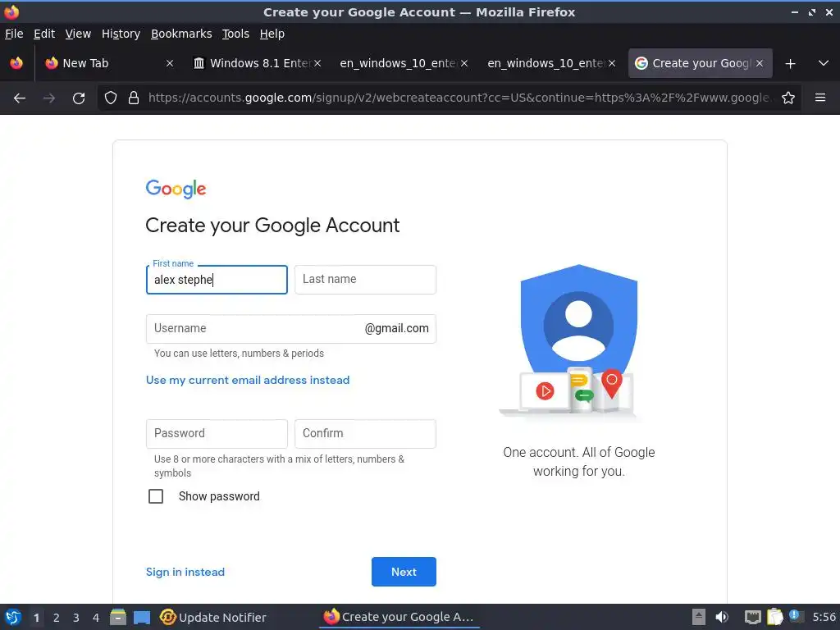This screenshot has width=840, height=630.
Task: Switch to workspace 2 in the taskbar
Action: (x=57, y=618)
